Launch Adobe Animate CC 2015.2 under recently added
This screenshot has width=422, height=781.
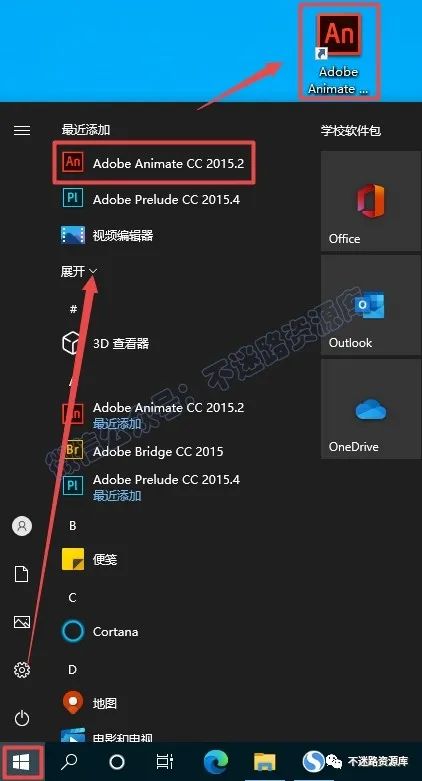click(154, 163)
